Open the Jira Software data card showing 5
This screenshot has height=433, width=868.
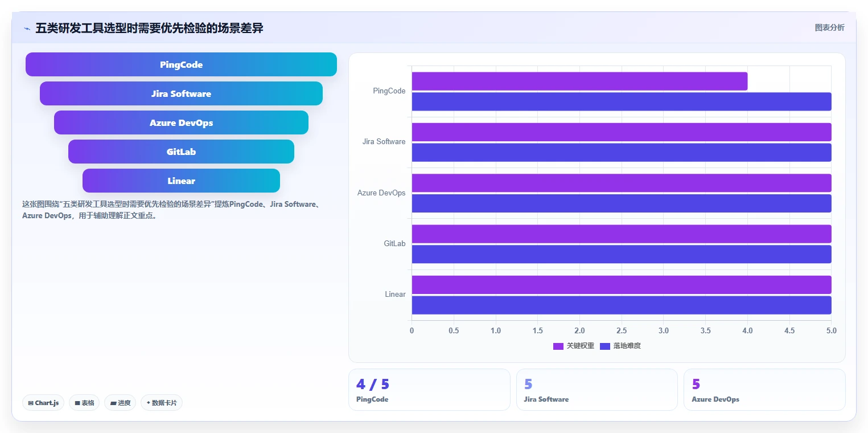click(597, 390)
